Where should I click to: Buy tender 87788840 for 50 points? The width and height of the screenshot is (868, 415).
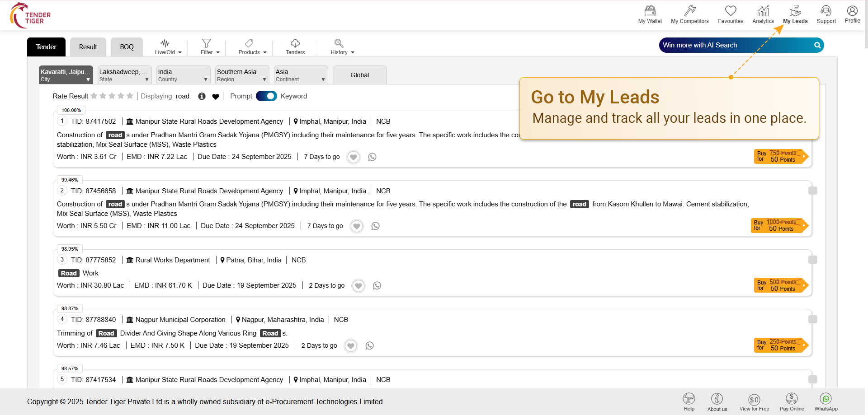[781, 345]
